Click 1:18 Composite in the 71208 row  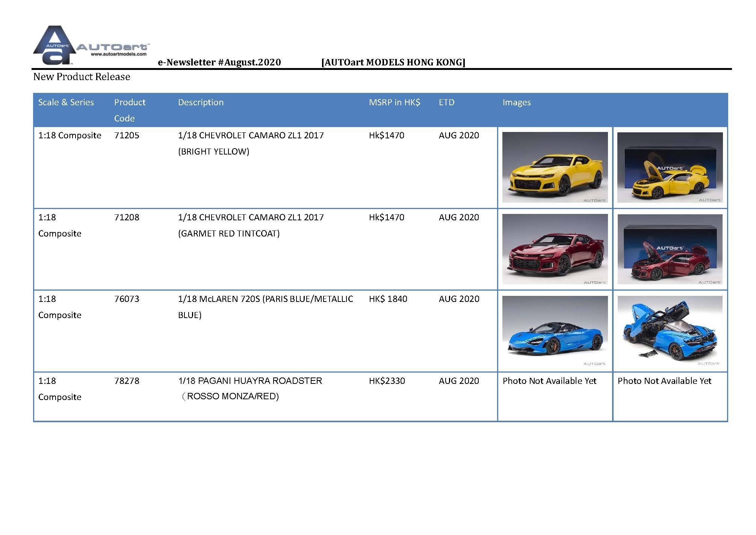pos(60,225)
